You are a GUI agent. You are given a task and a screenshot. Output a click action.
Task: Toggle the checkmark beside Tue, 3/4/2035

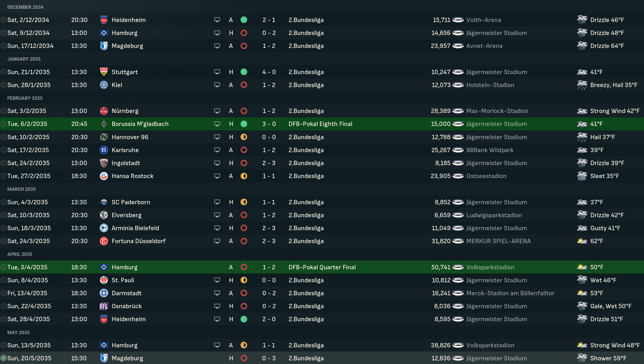pos(3,267)
